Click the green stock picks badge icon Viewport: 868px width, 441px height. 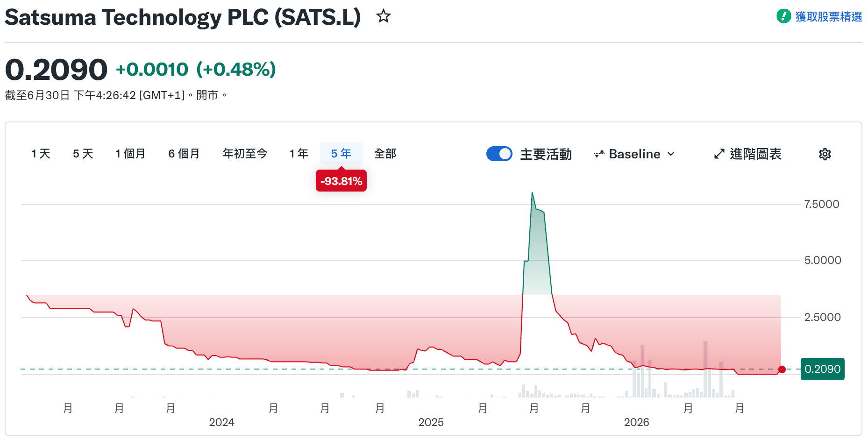(783, 16)
